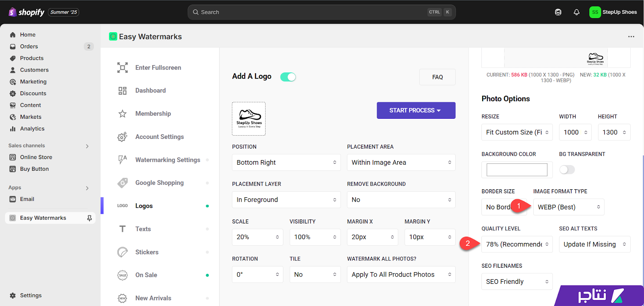Click the Background Color swatch
Screen dimensions: 644x306
coord(517,170)
